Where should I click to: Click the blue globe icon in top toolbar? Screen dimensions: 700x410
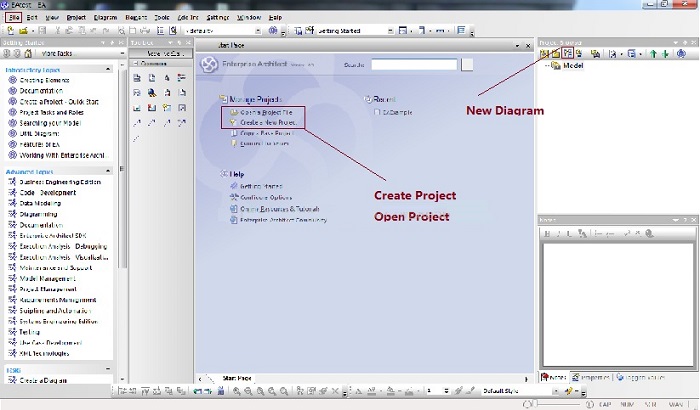pos(273,30)
